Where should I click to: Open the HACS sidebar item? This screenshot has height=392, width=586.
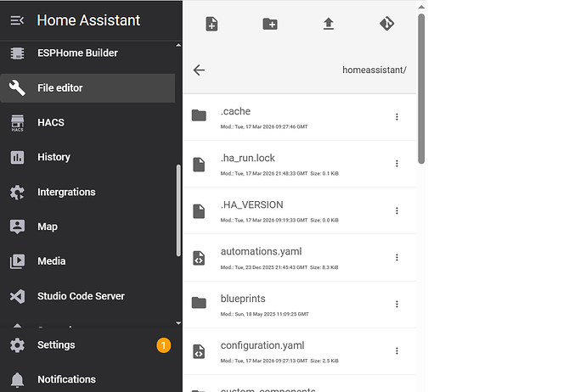point(50,122)
